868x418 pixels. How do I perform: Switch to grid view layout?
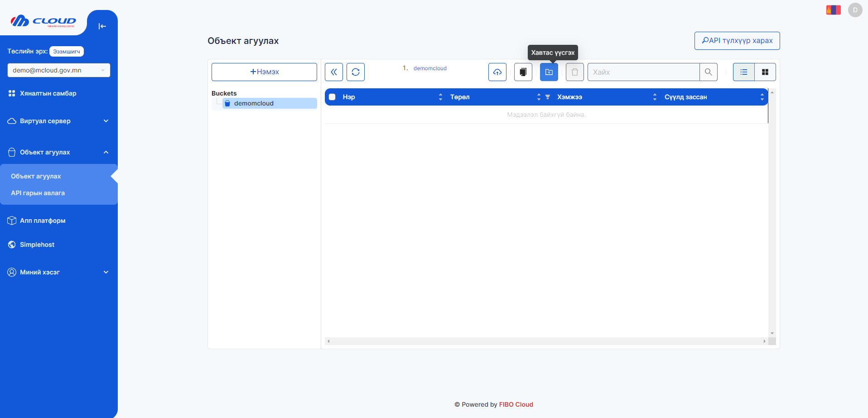pyautogui.click(x=765, y=72)
